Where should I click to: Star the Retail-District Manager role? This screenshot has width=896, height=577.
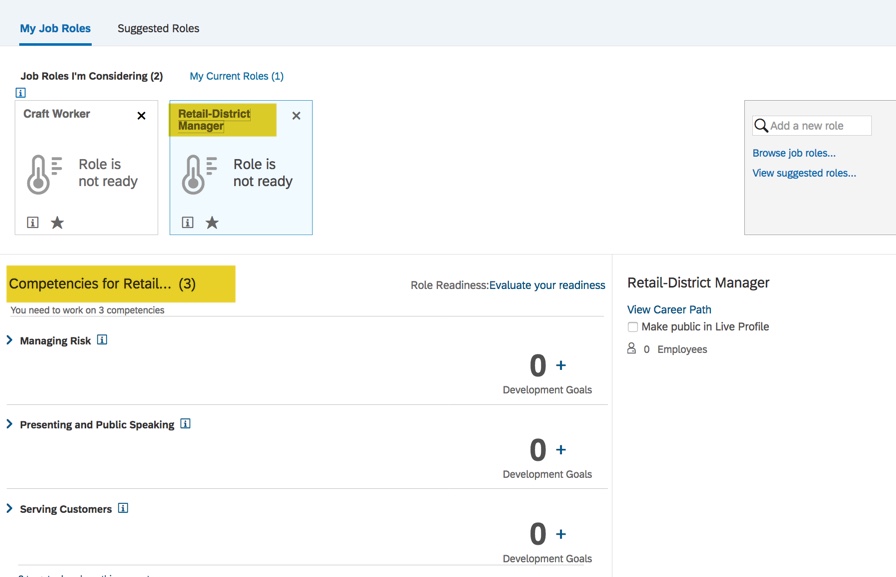(212, 223)
